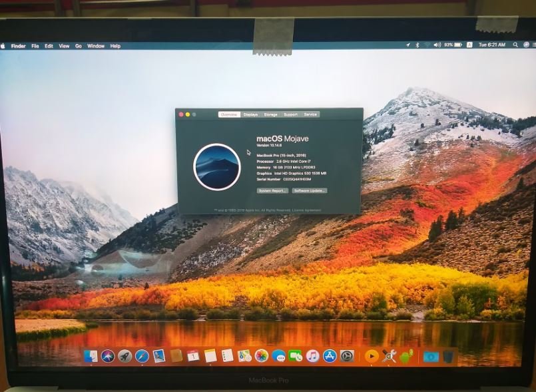Viewport: 536px width, 392px height.
Task: Open input source 'A' menu
Action: 469,45
